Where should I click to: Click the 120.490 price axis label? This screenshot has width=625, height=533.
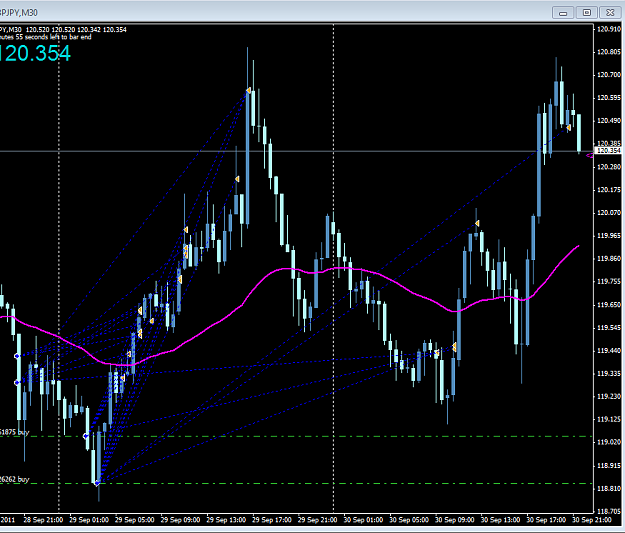coord(609,120)
